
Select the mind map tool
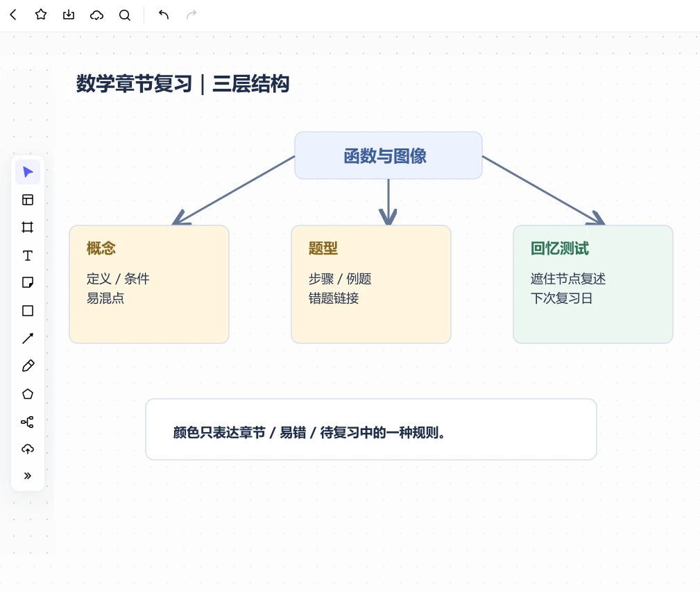[28, 422]
